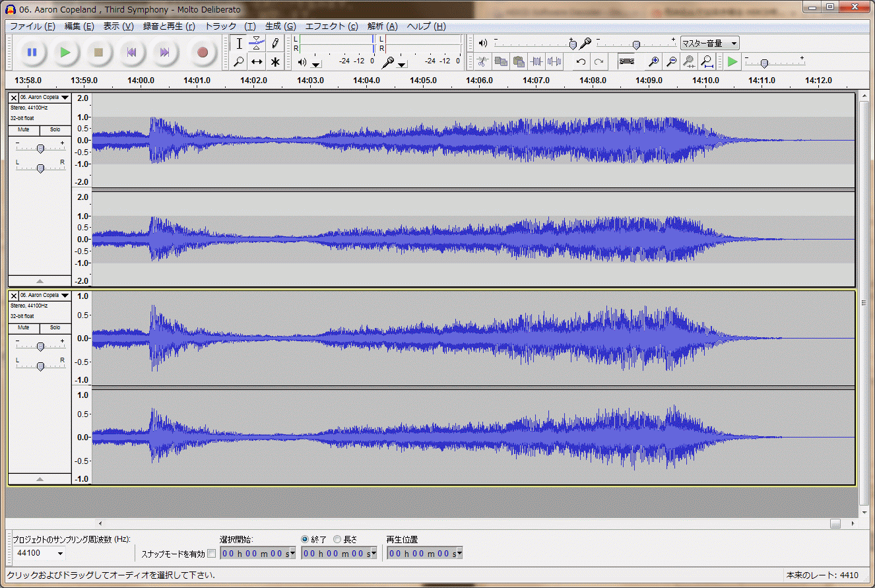875x588 pixels.
Task: Stop playback with the Stop button
Action: pyautogui.click(x=98, y=52)
